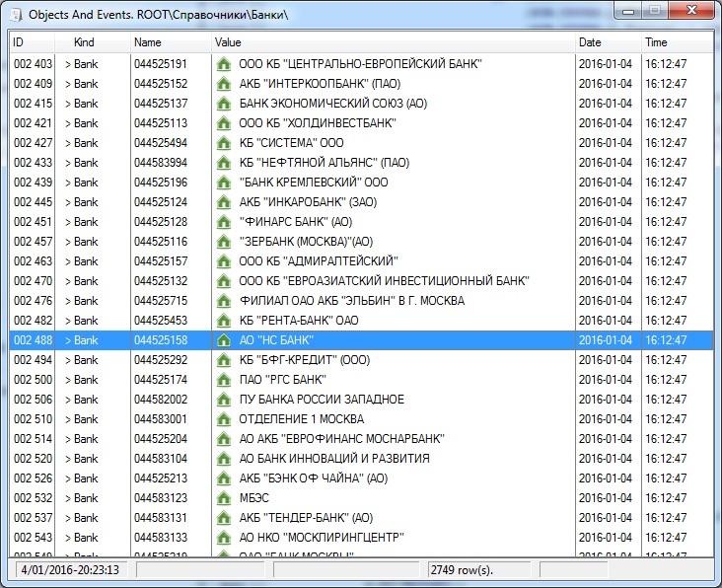Click the icon beside ОТДЕЛЕНИЕ 1 МОСКВА
Screen dimensions: 722x588
[223, 419]
